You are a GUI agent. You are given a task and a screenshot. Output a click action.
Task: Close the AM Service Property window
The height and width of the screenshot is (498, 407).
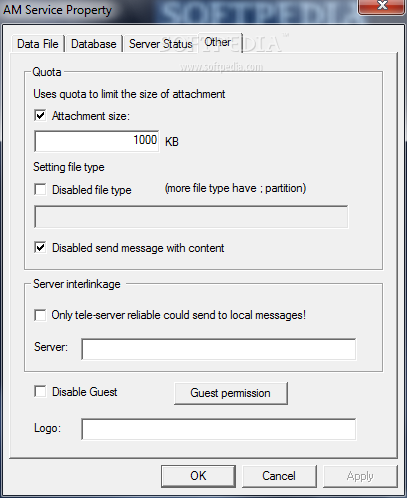point(382,7)
